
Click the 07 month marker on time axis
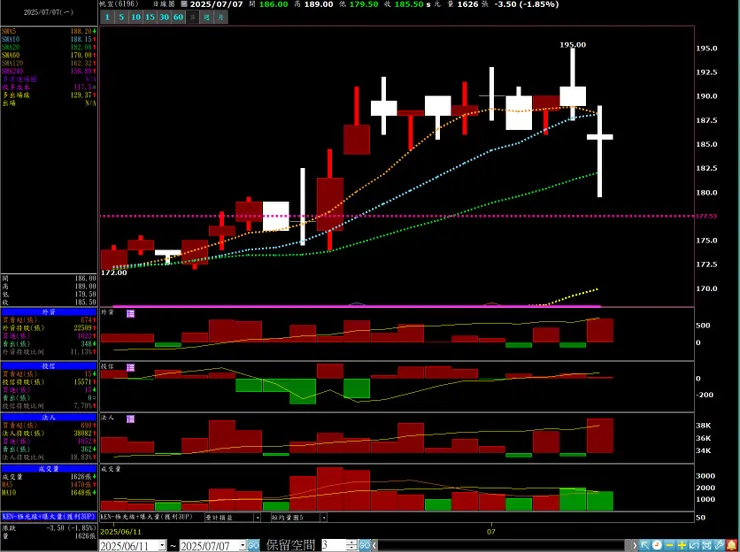[x=491, y=532]
